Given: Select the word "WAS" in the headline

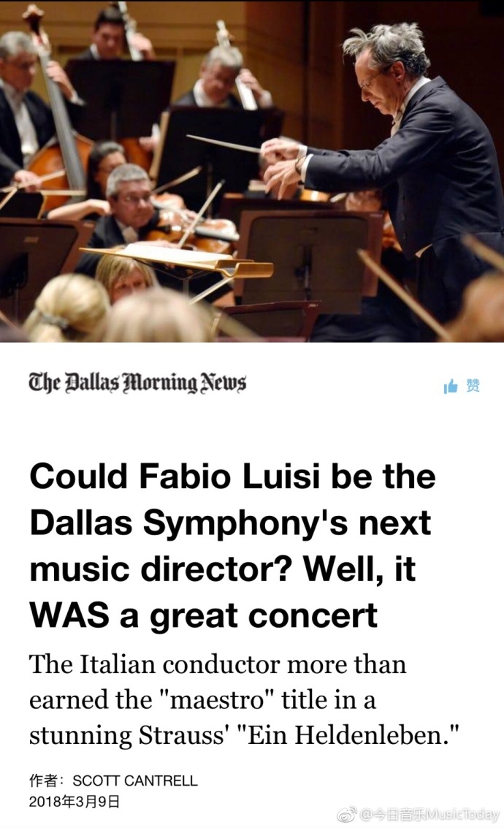Looking at the screenshot, I should coord(69,615).
